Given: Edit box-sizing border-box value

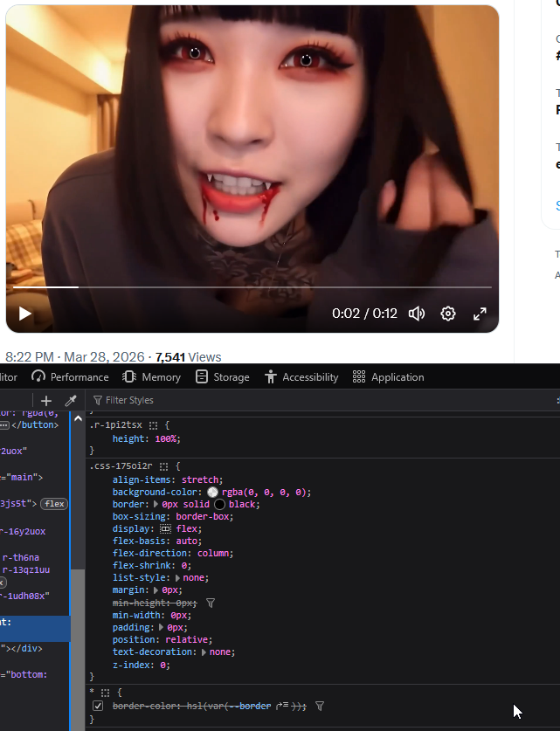Looking at the screenshot, I should [x=203, y=516].
